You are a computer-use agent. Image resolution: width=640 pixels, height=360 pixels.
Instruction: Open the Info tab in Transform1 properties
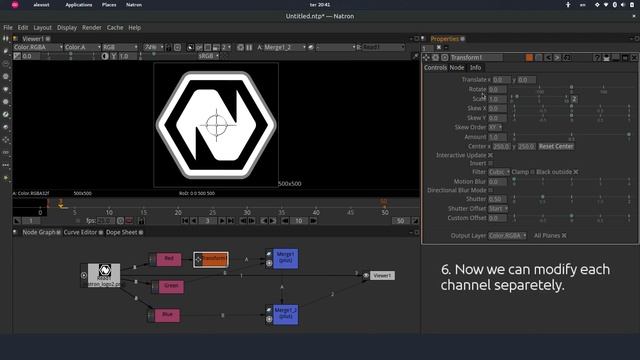click(476, 68)
